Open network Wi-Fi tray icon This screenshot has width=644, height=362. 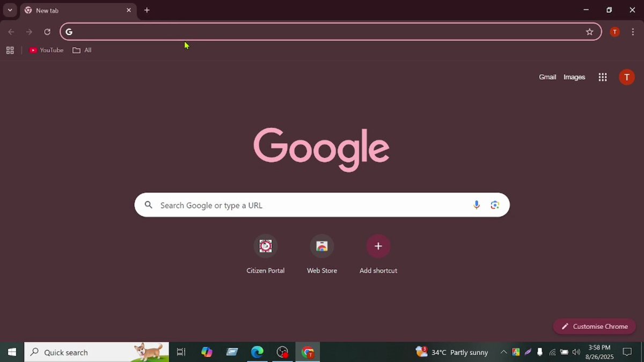pos(552,352)
